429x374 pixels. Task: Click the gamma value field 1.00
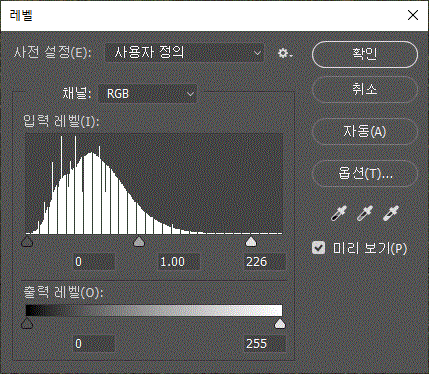(179, 262)
